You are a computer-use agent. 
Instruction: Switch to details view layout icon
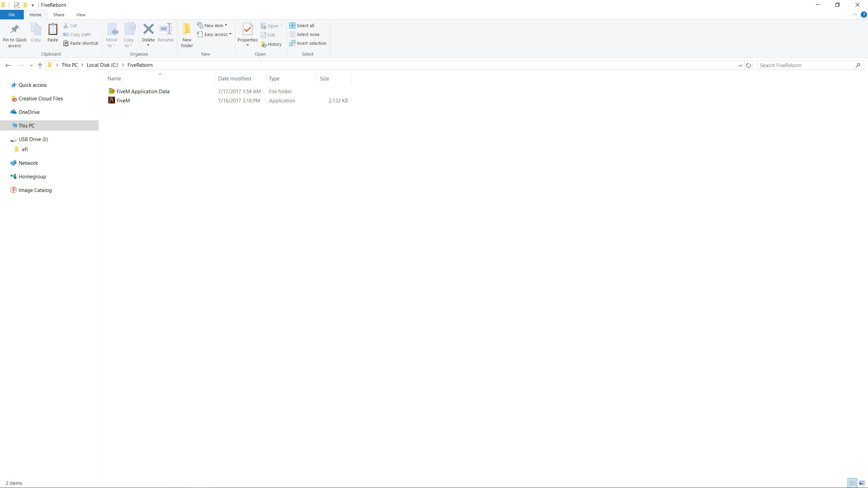(x=853, y=483)
